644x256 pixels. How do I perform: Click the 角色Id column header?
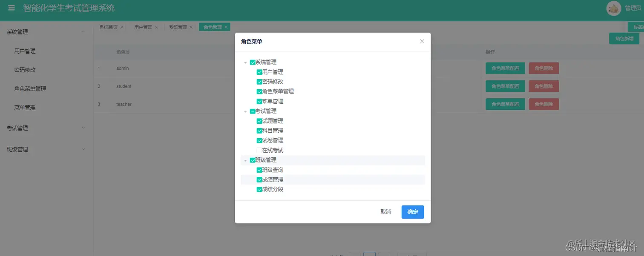tap(123, 52)
